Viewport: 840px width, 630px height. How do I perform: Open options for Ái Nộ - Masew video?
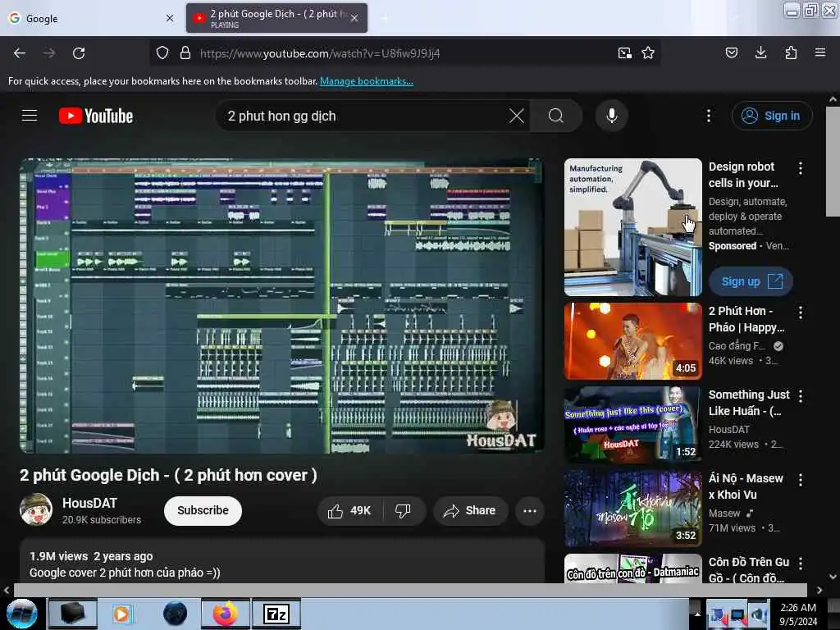(801, 480)
